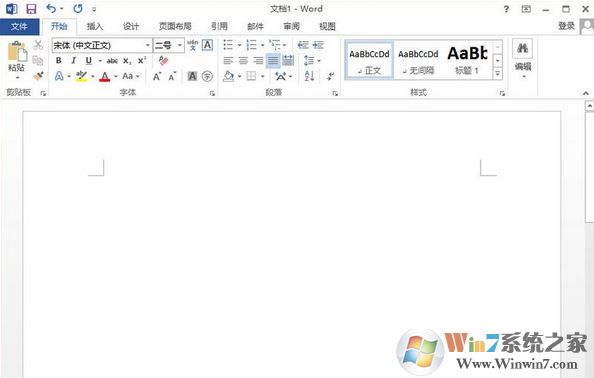Click the Word application icon
The height and width of the screenshot is (378, 594).
[x=12, y=9]
